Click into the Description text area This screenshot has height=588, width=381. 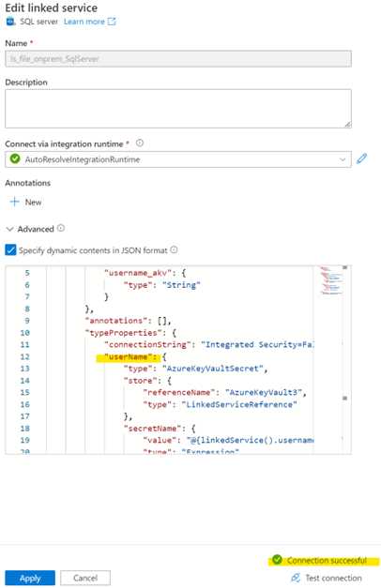[178, 109]
